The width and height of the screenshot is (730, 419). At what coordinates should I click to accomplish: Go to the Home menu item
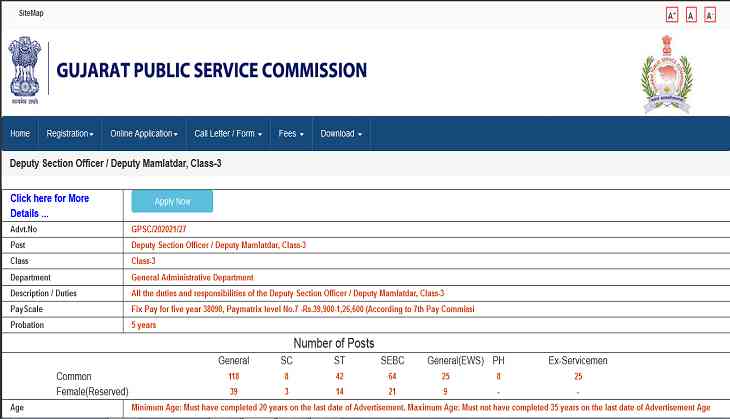click(20, 134)
